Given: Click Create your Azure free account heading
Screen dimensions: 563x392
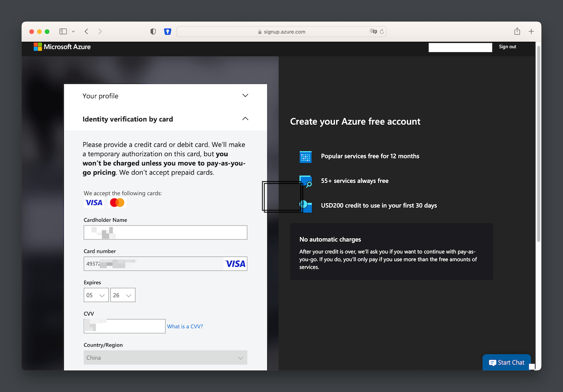Looking at the screenshot, I should 355,121.
